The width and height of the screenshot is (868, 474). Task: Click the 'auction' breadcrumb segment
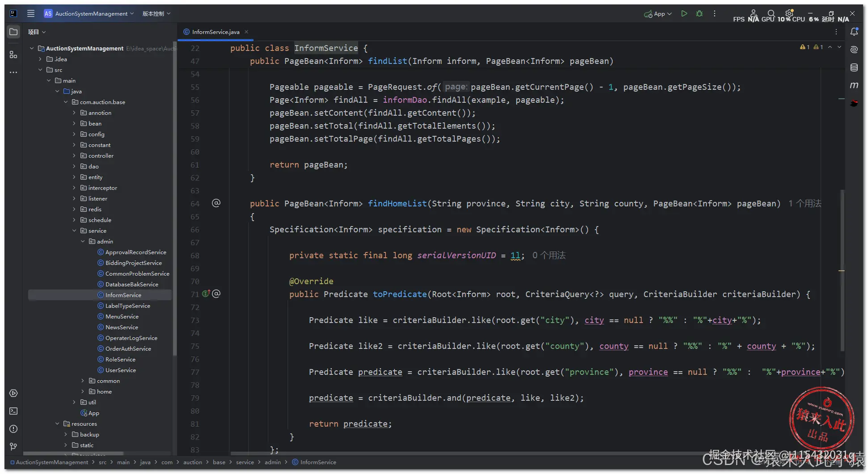click(x=193, y=462)
